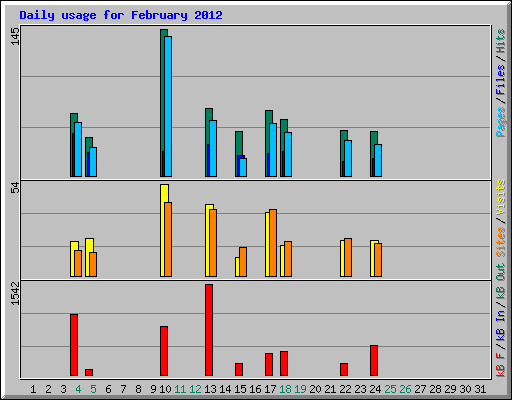Image resolution: width=512 pixels, height=400 pixels.
Task: Click the day label 1 on the x-axis
Action: (33, 389)
